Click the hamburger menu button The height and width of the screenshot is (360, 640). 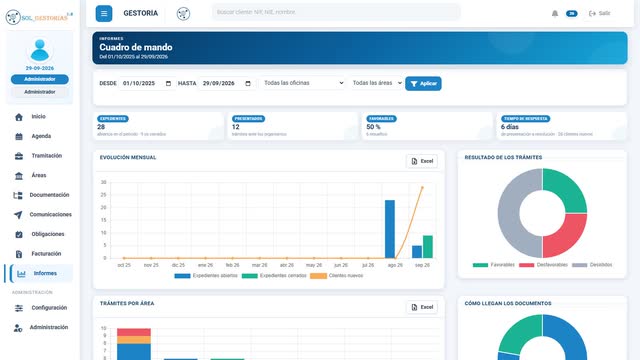[x=104, y=13]
